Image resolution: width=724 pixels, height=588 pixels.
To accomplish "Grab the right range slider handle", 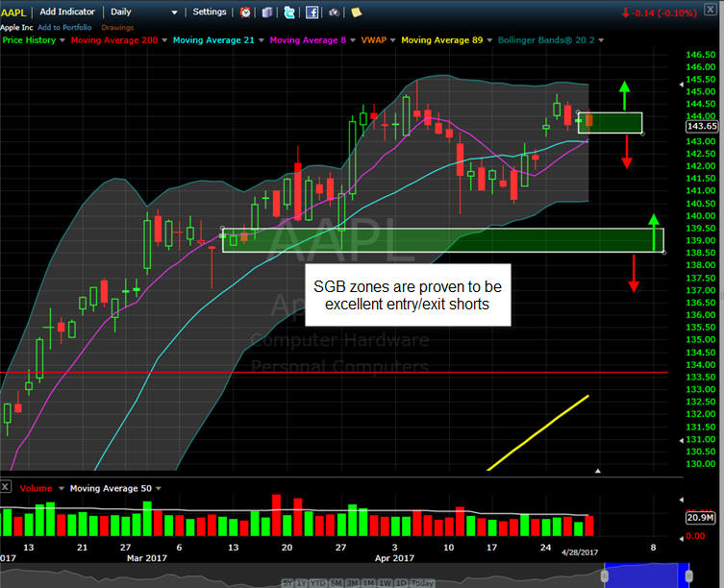I will click(689, 576).
